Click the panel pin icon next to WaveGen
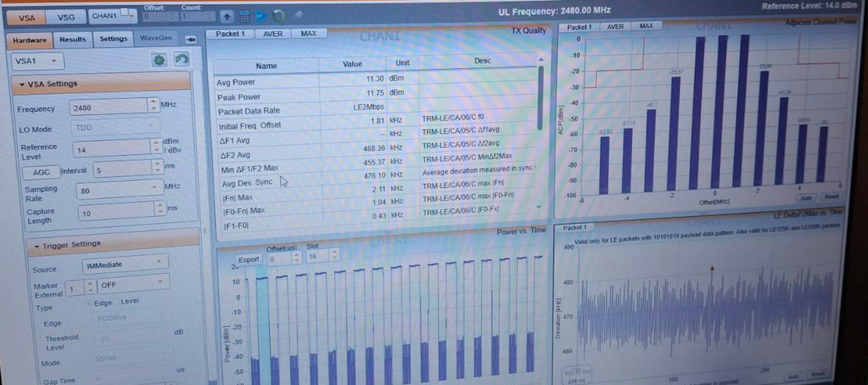This screenshot has height=385, width=868. (x=190, y=39)
